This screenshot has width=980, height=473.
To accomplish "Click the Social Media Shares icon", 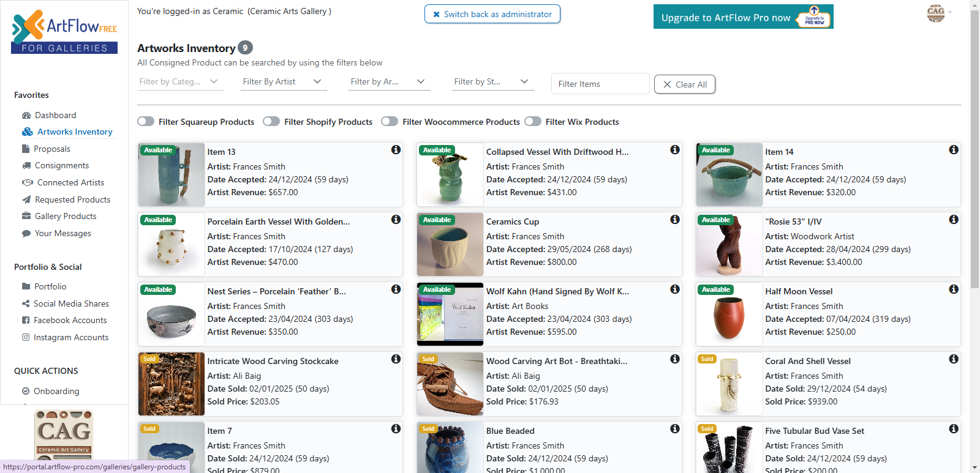I will point(26,304).
